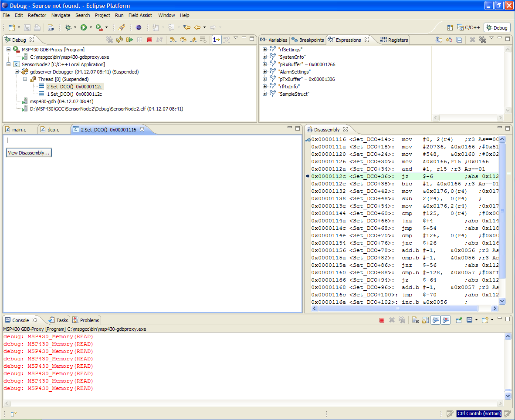515x420 pixels.
Task: Select stack frame 1 Set_DCO() 0x0000112c
Action: (x=74, y=94)
